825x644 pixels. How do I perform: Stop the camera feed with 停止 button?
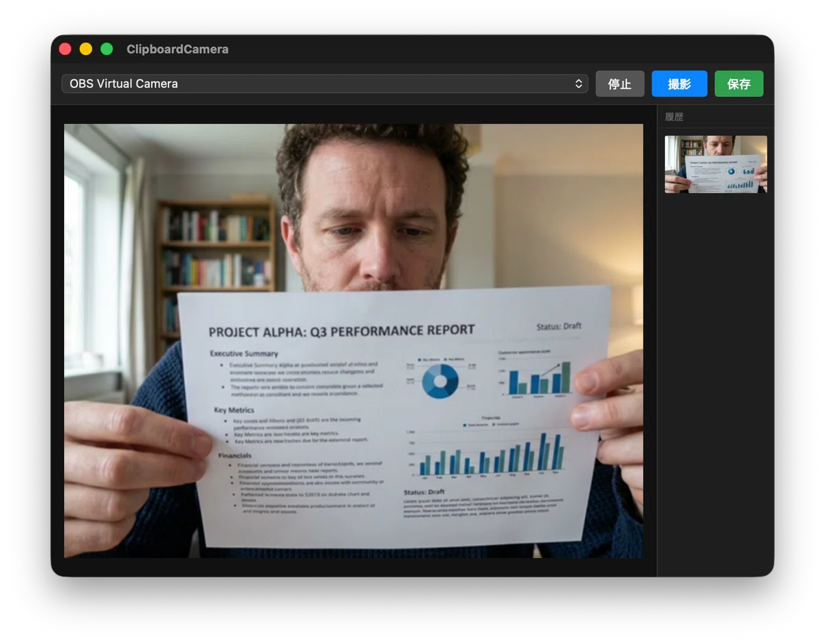click(x=619, y=84)
